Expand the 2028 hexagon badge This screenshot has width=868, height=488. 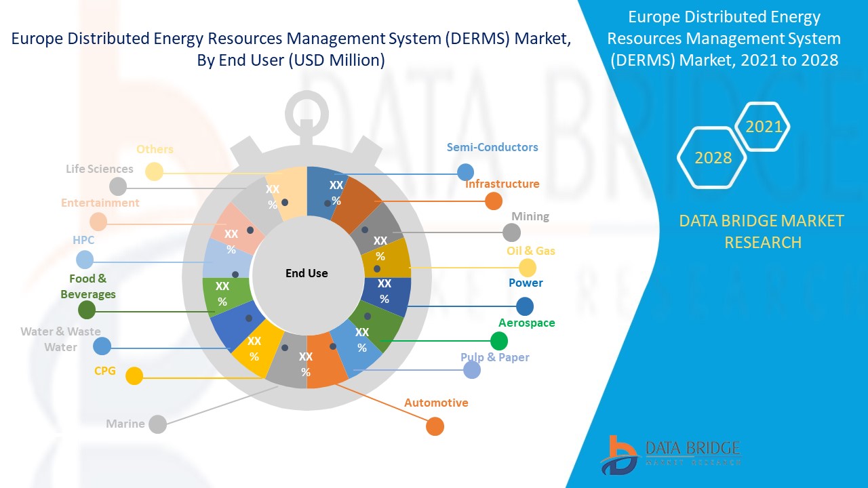tap(711, 158)
